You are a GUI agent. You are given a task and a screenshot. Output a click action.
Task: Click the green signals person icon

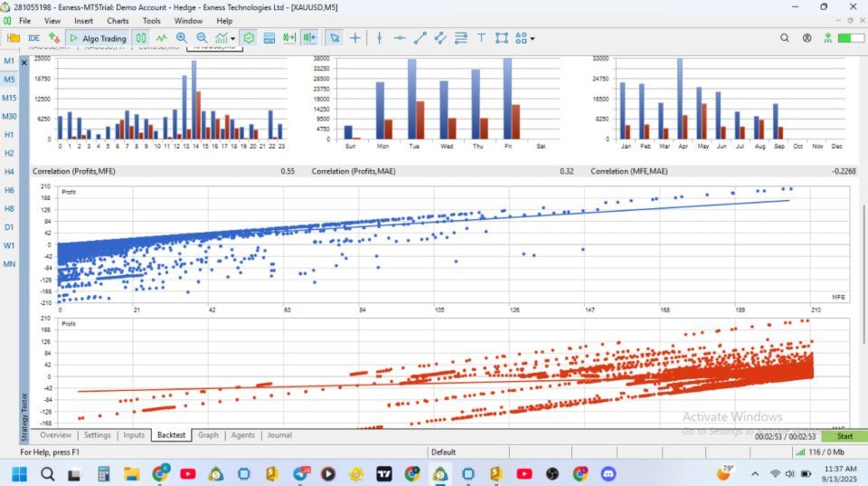coord(827,38)
